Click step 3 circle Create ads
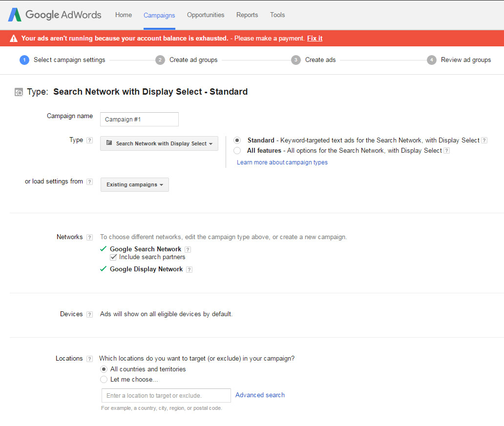The height and width of the screenshot is (426, 504). (296, 60)
